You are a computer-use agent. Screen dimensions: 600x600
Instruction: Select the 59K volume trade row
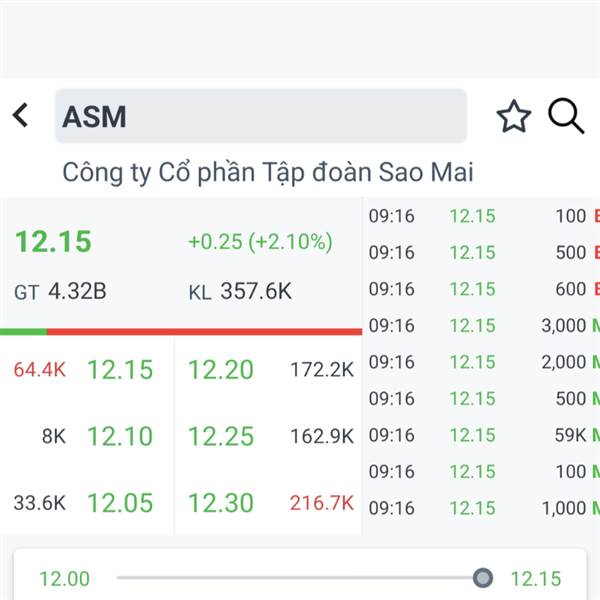(x=482, y=435)
